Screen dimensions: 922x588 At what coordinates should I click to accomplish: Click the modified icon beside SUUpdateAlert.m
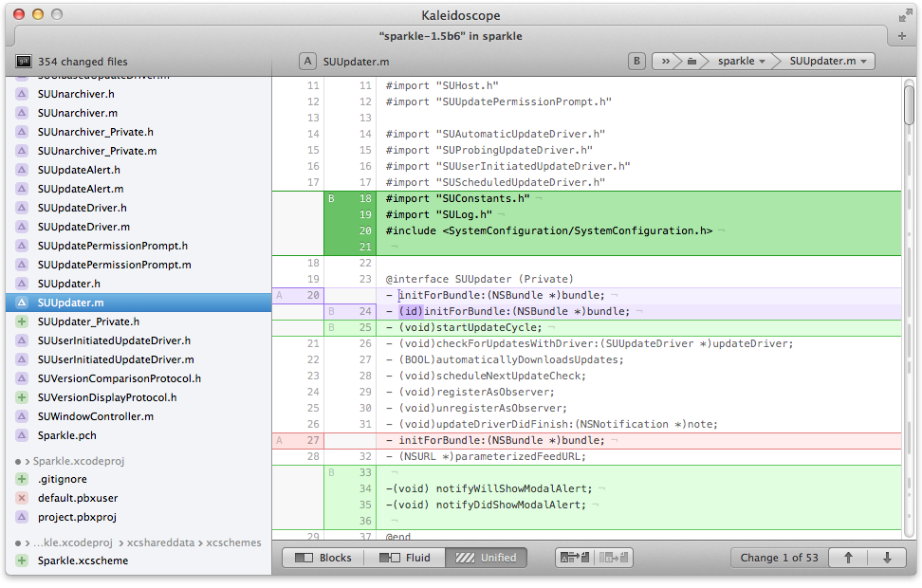click(22, 189)
